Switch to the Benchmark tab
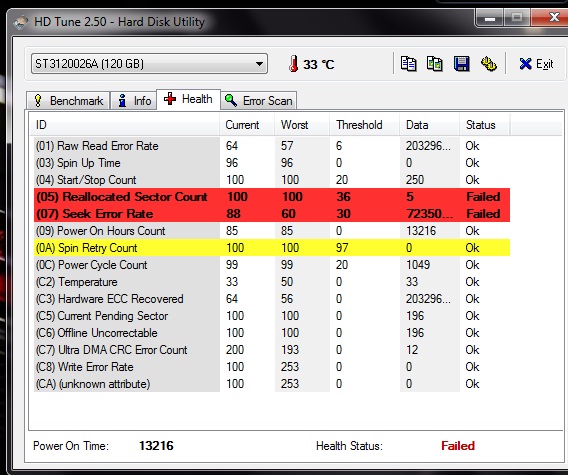 (x=68, y=100)
